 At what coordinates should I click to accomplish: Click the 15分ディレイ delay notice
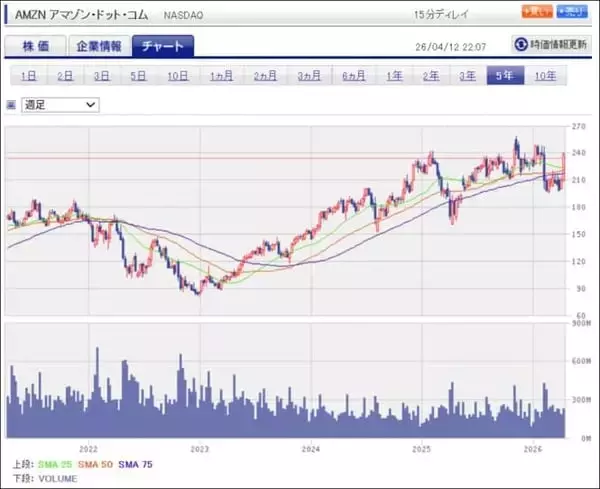click(x=442, y=15)
